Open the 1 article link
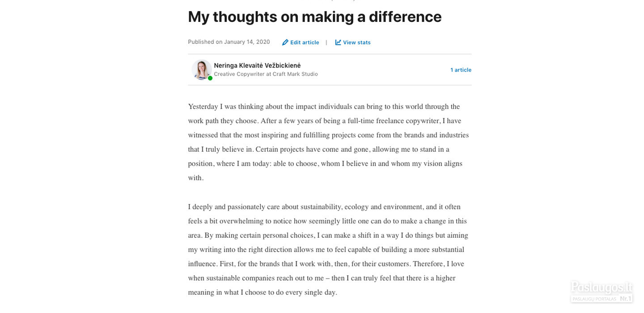 click(x=461, y=70)
